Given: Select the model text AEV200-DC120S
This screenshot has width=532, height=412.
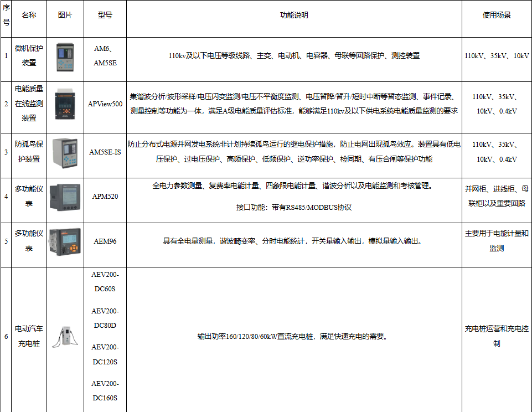Looking at the screenshot, I should 105,354.
